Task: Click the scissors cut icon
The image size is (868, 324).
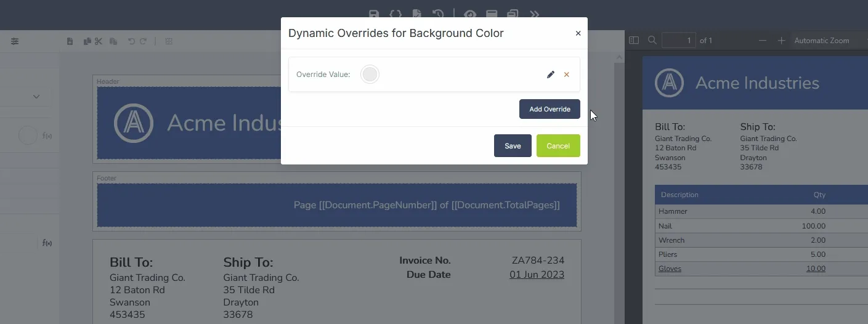Action: tap(98, 41)
